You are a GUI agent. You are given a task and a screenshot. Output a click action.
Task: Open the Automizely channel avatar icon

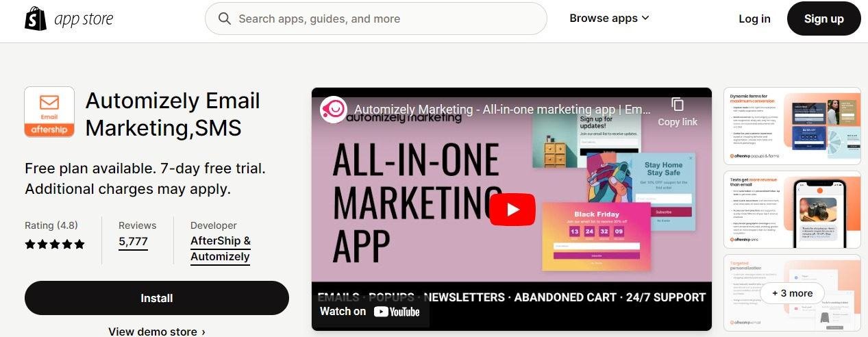[x=334, y=110]
